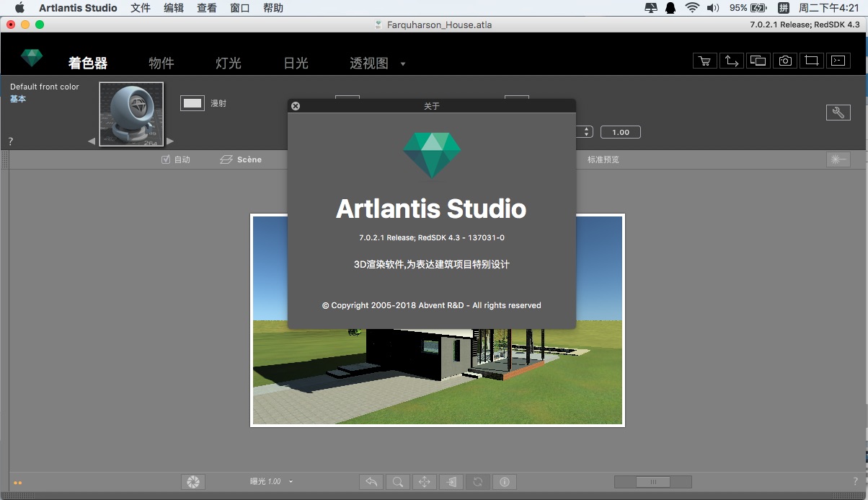Open the Apple menu

(19, 8)
